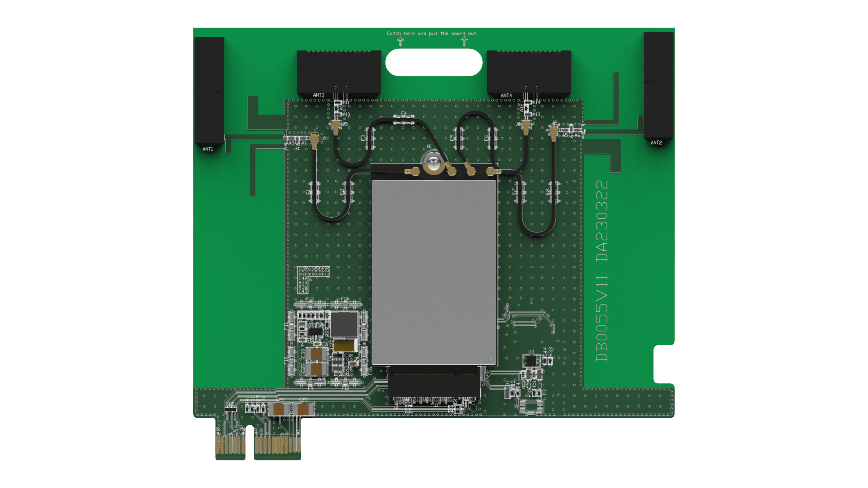Click the U3 designator label
The image size is (868, 488).
[x=531, y=352]
